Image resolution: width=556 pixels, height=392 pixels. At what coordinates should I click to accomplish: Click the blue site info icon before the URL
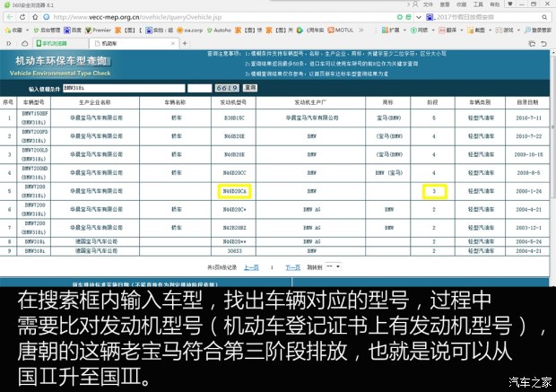pos(46,17)
